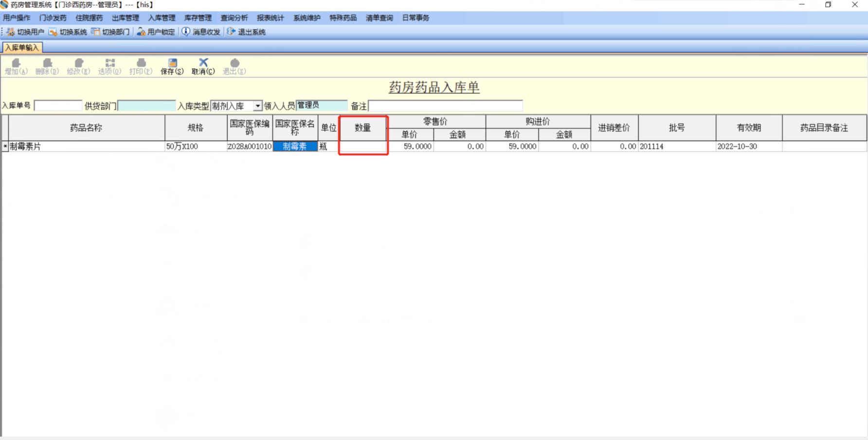Screen dimensions: 868x440
Task: Click the 修改(E) edit button
Action: [78, 67]
